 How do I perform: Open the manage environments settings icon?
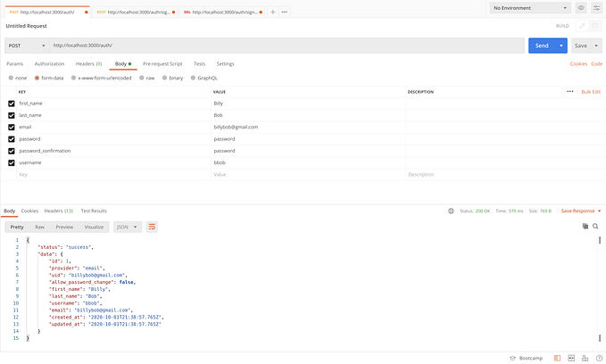597,8
